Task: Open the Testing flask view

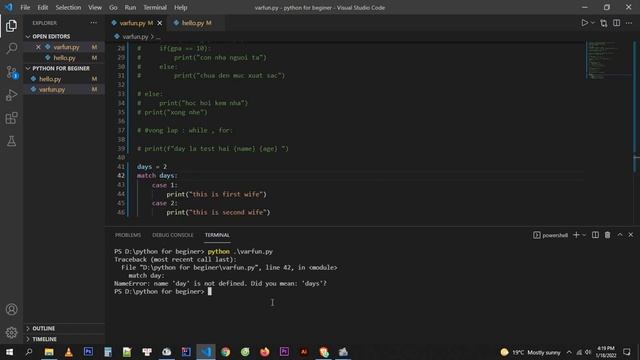Action: click(11, 141)
